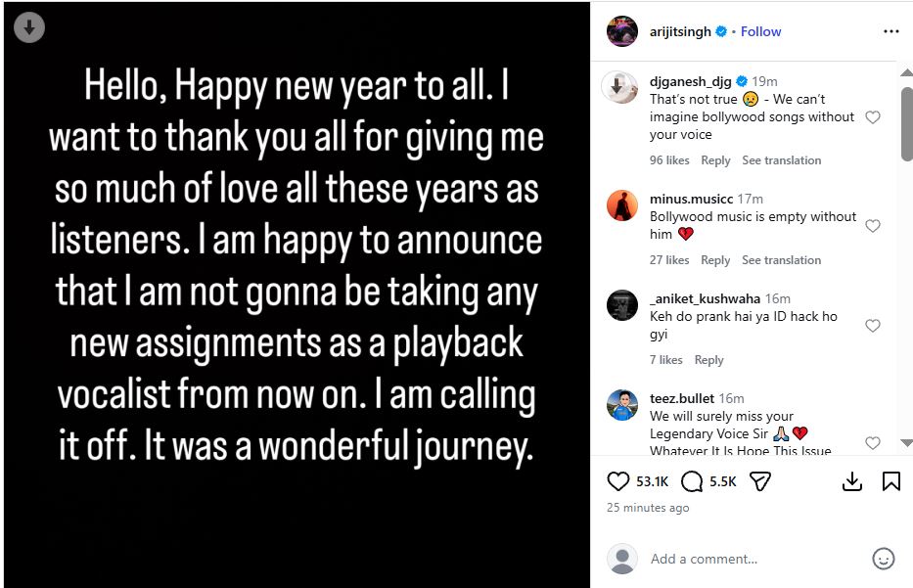Image resolution: width=913 pixels, height=588 pixels.
Task: Follow arijitsingh
Action: point(760,31)
